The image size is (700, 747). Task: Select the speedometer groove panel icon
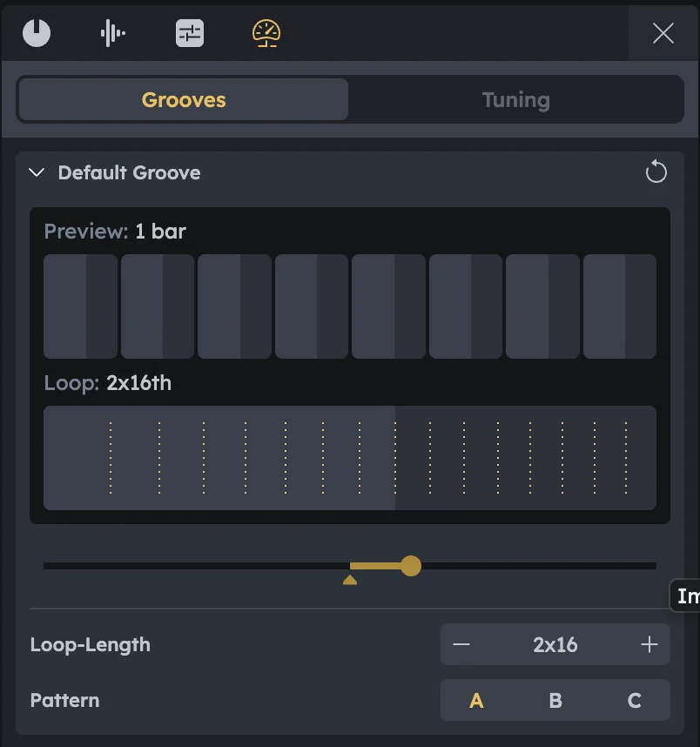click(x=265, y=33)
